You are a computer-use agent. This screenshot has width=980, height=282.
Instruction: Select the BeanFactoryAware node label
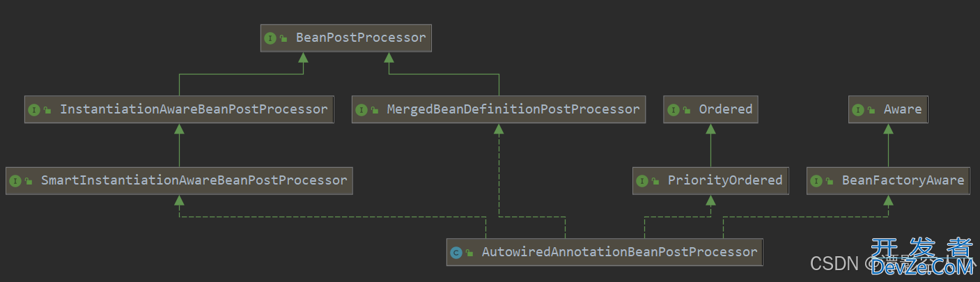pos(903,180)
